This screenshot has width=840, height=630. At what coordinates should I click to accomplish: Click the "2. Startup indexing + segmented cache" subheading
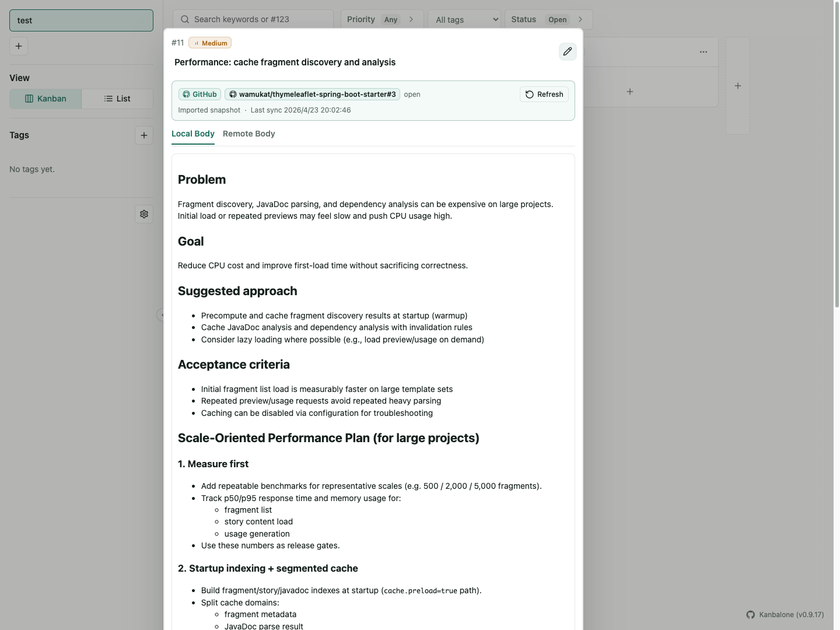[x=268, y=569]
